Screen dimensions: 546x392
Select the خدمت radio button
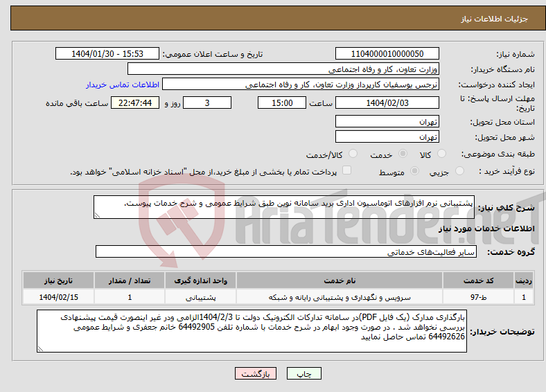403,154
